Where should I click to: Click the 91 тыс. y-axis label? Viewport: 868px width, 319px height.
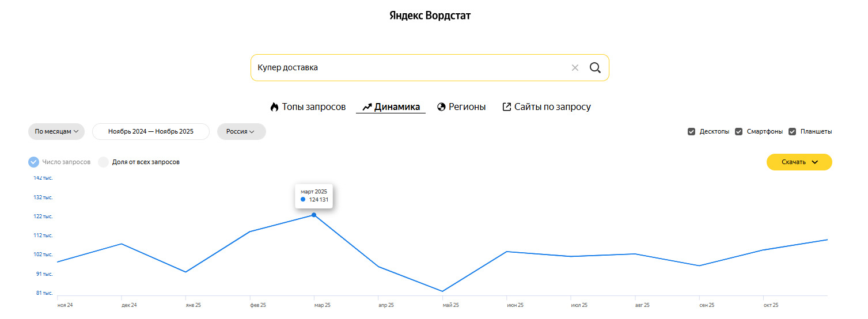point(44,274)
